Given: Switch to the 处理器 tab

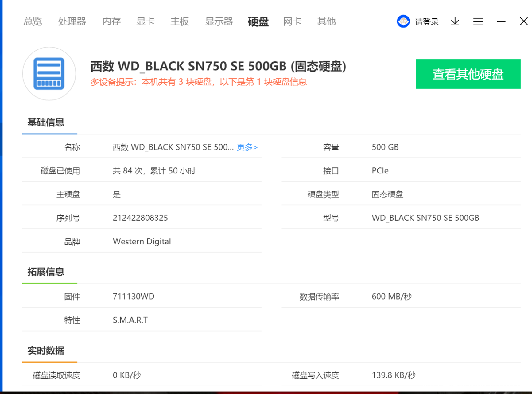Looking at the screenshot, I should point(72,21).
